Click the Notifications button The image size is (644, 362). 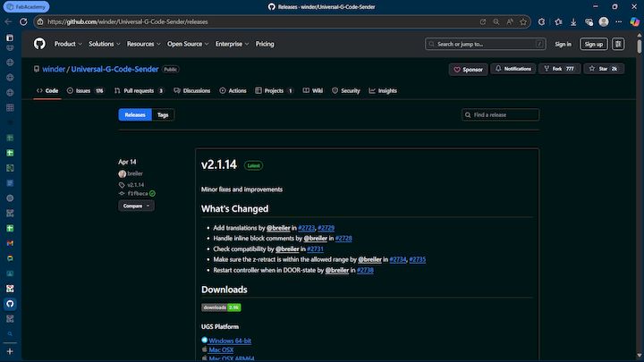(x=513, y=69)
